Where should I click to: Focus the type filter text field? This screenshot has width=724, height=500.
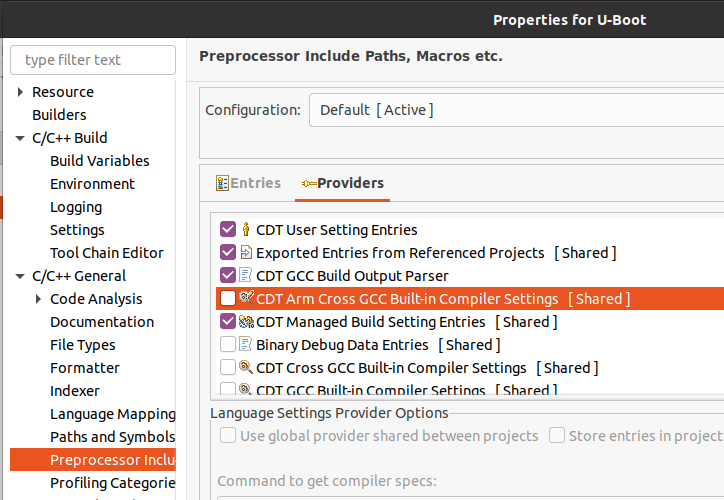point(93,60)
